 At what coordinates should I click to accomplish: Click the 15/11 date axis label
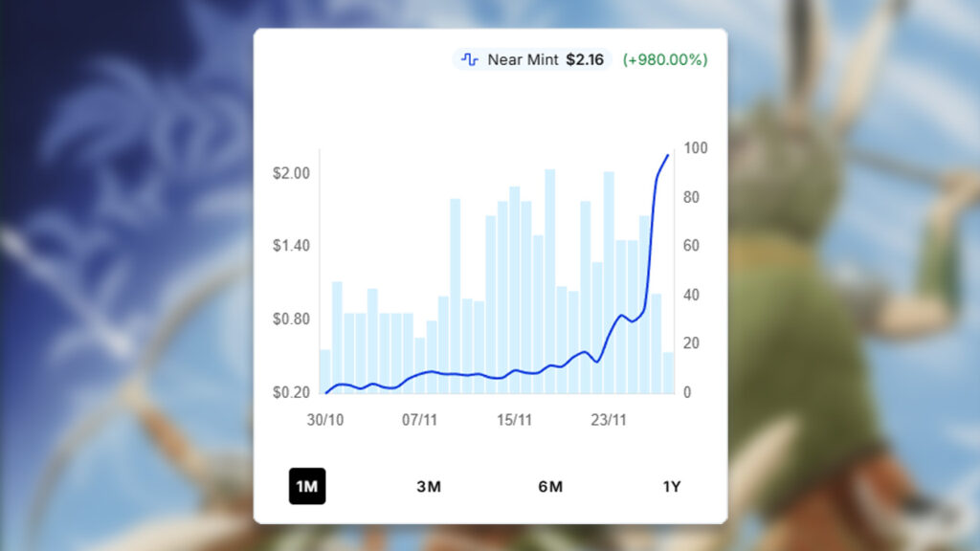[x=514, y=420]
